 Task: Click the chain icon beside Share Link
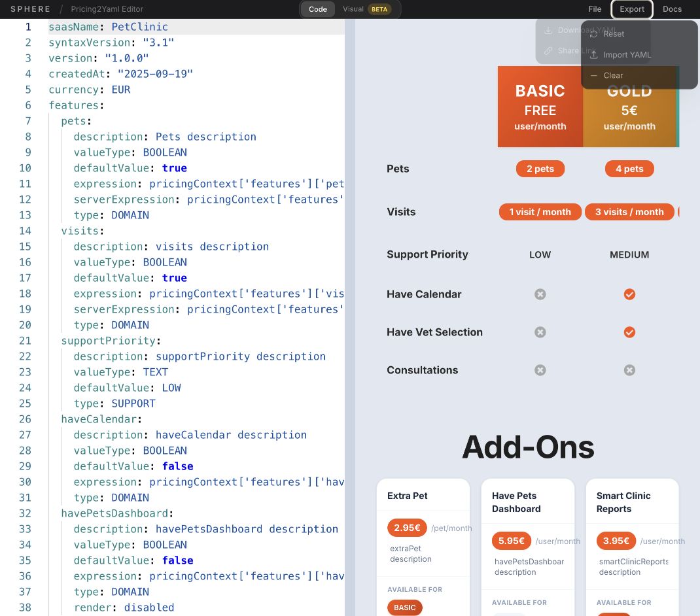(548, 50)
